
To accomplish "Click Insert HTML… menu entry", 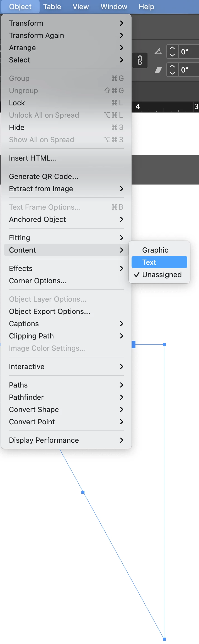I will (33, 158).
